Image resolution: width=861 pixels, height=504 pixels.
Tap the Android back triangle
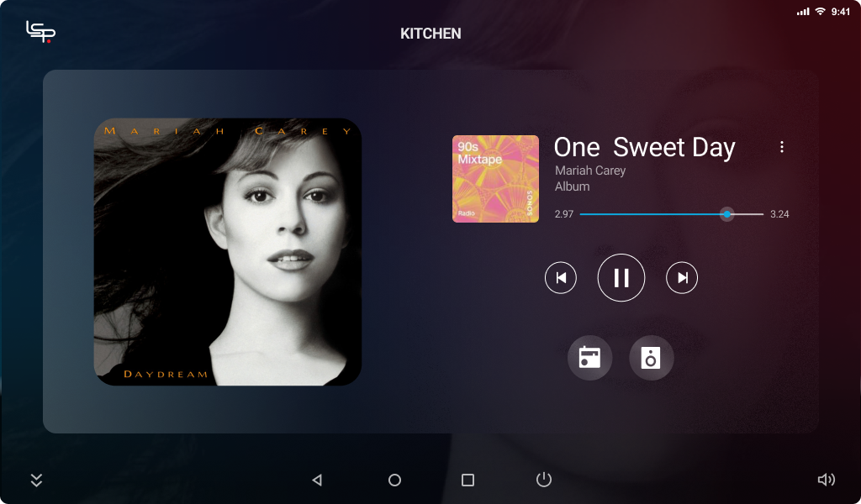coord(317,480)
